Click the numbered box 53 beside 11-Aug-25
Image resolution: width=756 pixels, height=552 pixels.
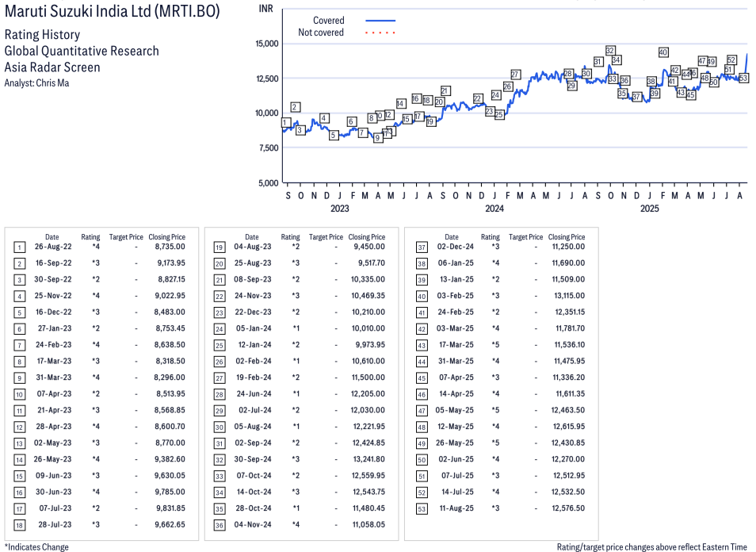[422, 509]
